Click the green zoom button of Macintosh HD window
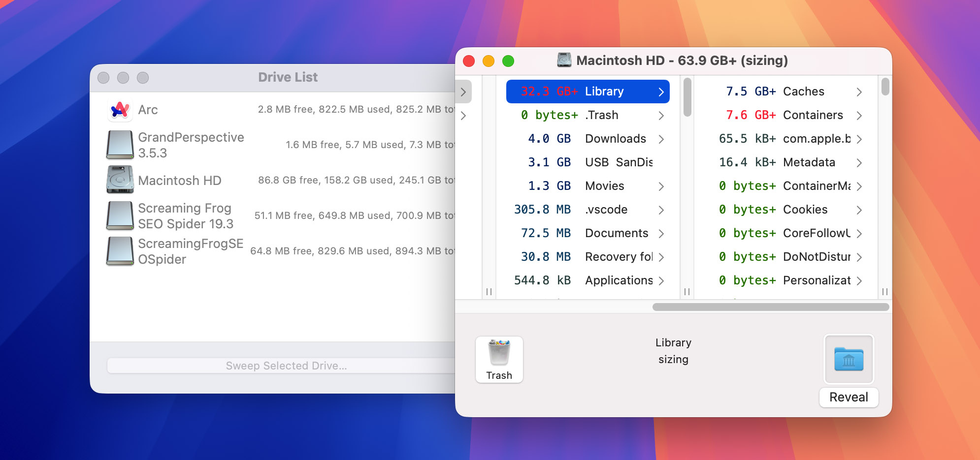The image size is (980, 460). (508, 61)
